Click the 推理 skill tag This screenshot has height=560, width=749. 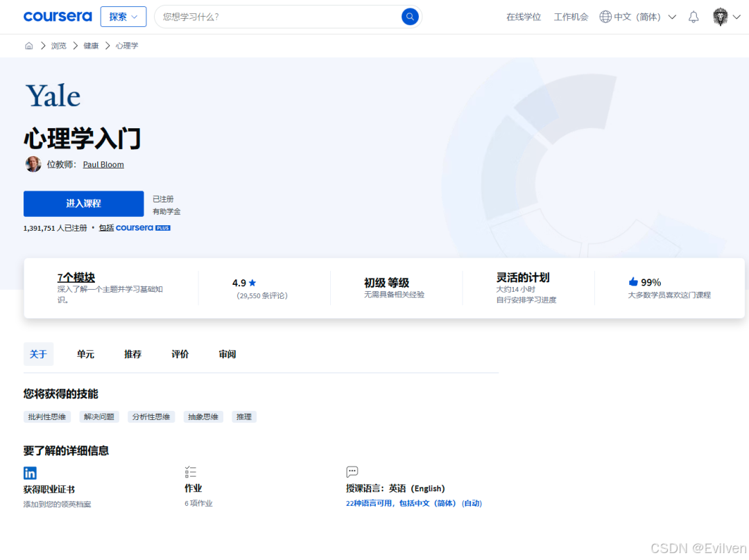243,417
